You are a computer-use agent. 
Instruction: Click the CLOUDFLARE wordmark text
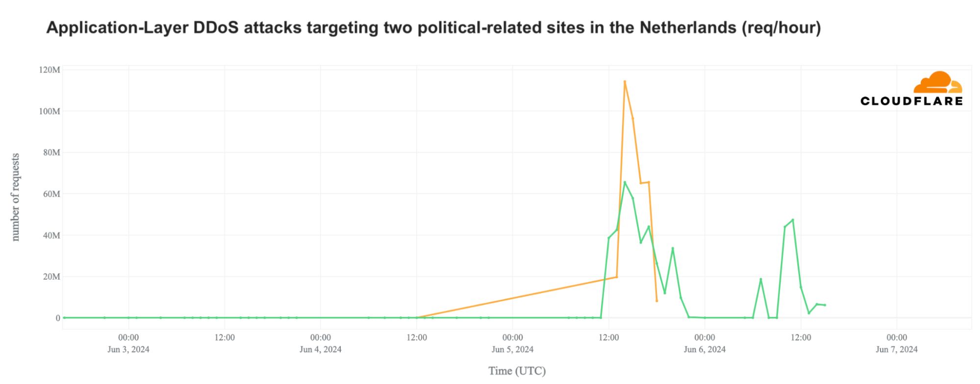tap(911, 101)
